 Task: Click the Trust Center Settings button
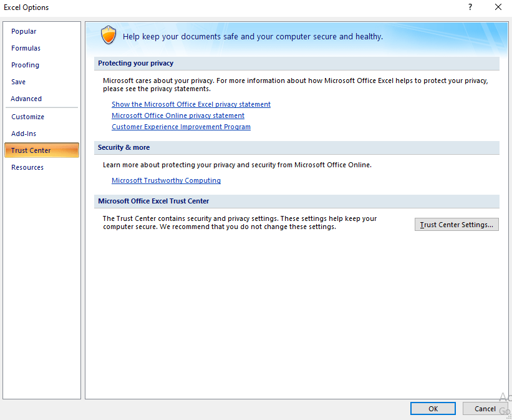[456, 225]
